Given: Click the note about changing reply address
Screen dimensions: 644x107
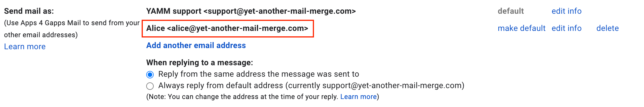Looking at the screenshot, I should [263, 97].
